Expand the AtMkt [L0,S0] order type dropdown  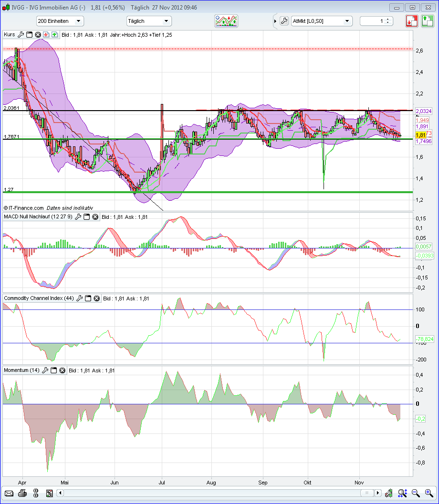tap(322, 21)
